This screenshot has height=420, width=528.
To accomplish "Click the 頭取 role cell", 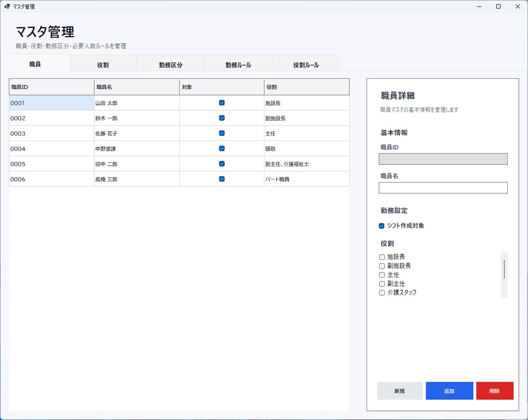I will click(x=307, y=148).
